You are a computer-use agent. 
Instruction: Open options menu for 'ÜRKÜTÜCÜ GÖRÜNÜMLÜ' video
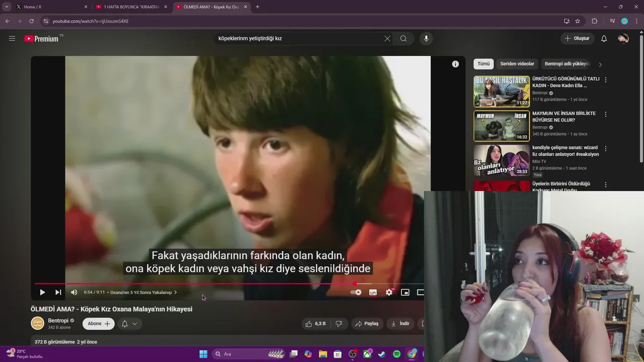tap(605, 80)
